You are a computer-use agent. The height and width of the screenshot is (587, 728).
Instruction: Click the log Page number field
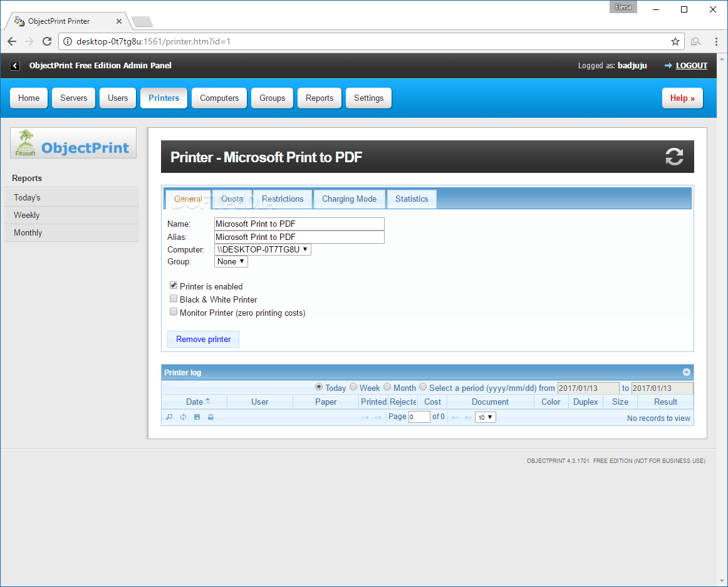tap(419, 417)
